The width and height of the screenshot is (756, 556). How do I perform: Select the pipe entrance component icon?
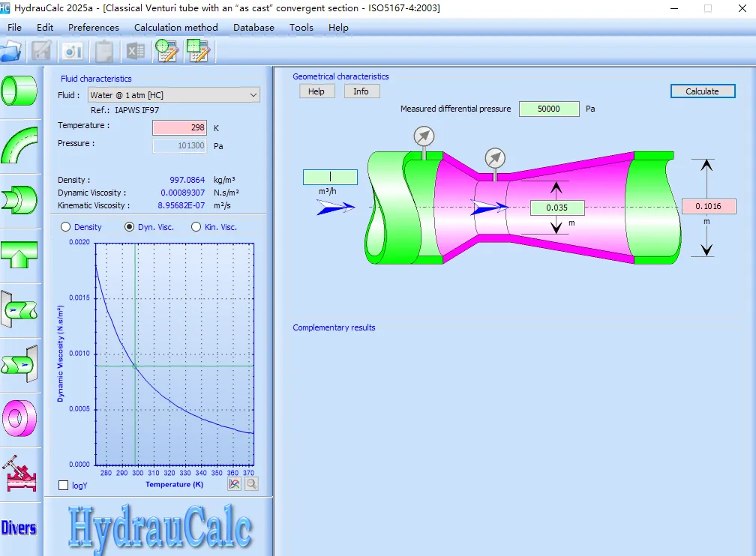pyautogui.click(x=19, y=309)
